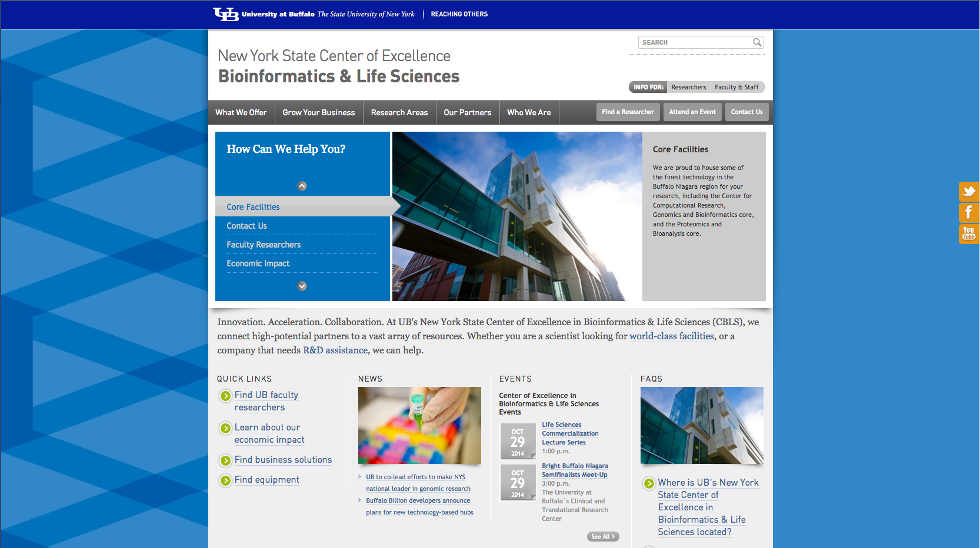Click the search magnifier icon
Image resolution: width=980 pixels, height=548 pixels.
click(x=757, y=42)
